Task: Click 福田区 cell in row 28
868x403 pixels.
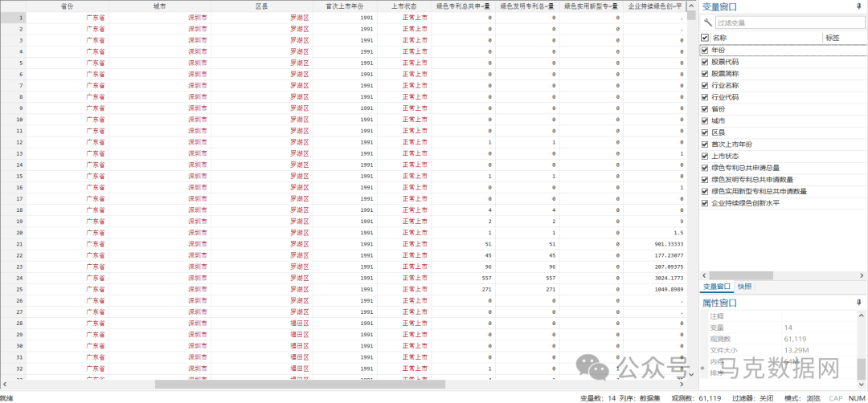Action: (261, 324)
